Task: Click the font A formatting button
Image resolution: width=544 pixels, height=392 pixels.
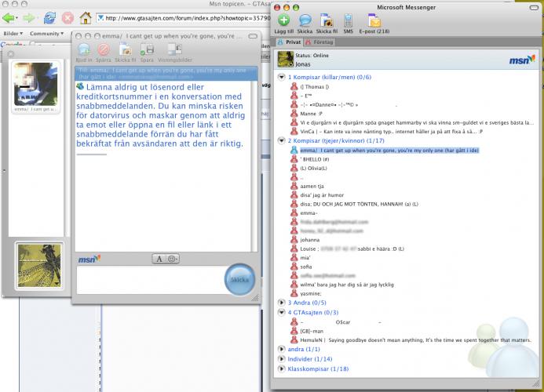Action: [159, 259]
